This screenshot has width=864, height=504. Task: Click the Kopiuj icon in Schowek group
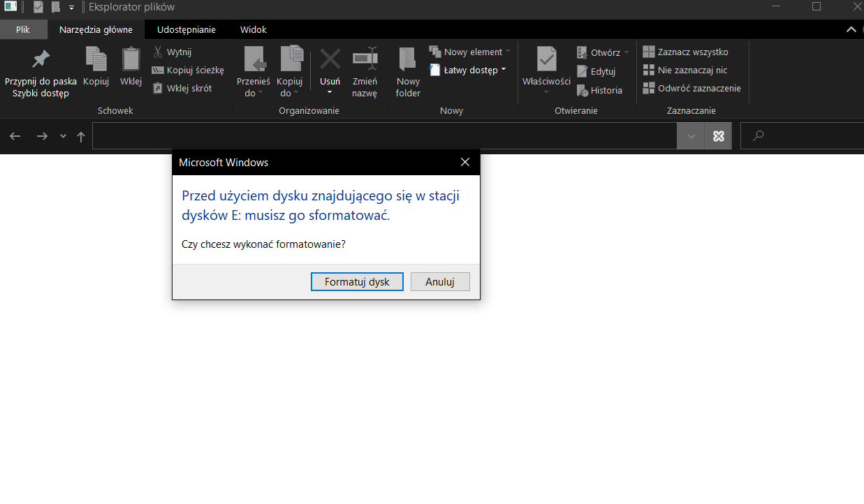[96, 59]
